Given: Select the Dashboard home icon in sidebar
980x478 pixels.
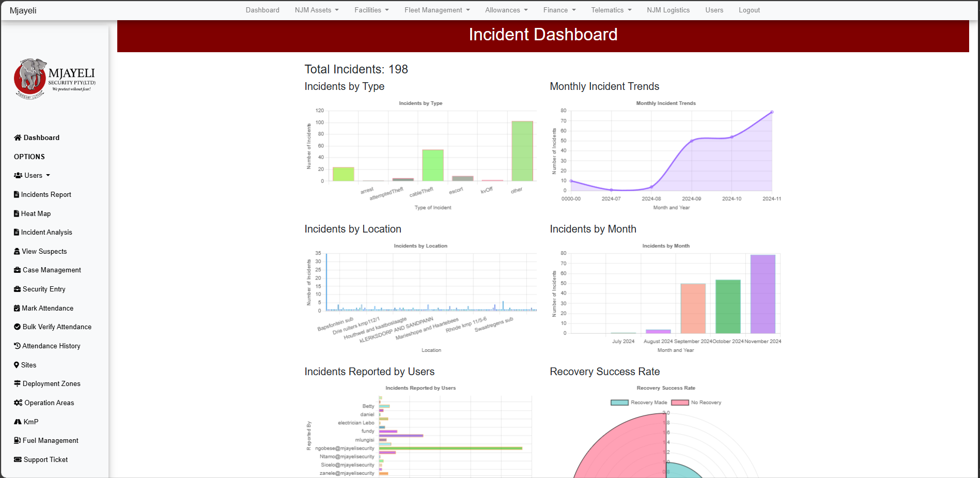Looking at the screenshot, I should coord(17,137).
